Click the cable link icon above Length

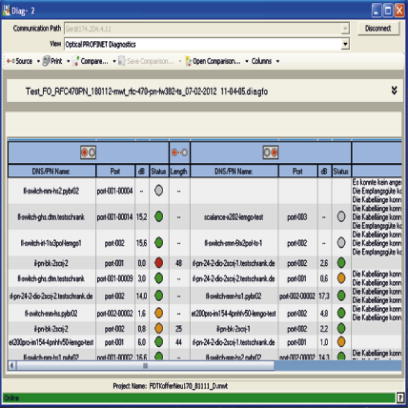pos(180,152)
